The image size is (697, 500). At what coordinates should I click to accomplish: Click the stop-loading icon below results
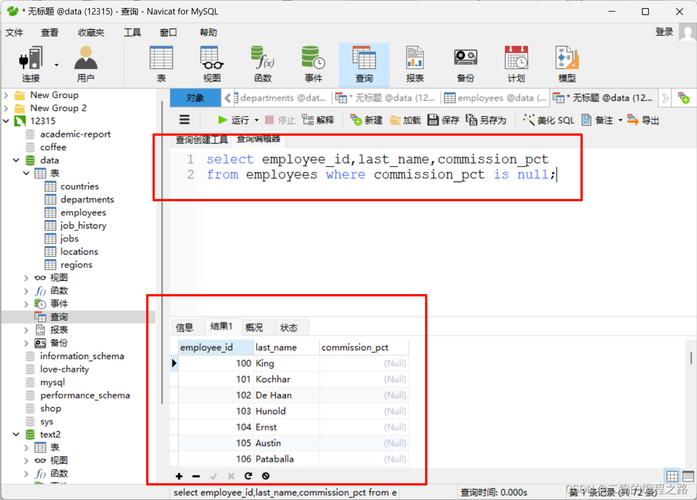266,476
